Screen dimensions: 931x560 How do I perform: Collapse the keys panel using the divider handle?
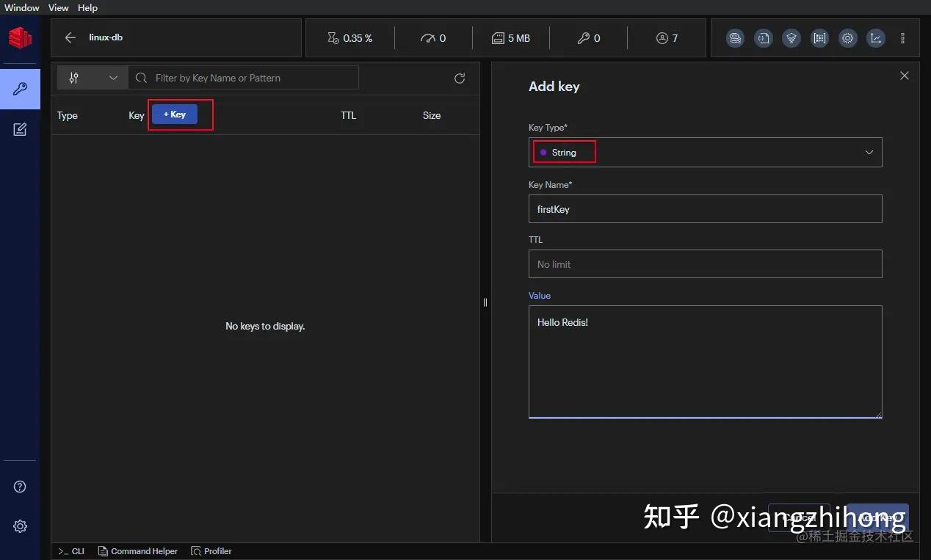(x=485, y=302)
